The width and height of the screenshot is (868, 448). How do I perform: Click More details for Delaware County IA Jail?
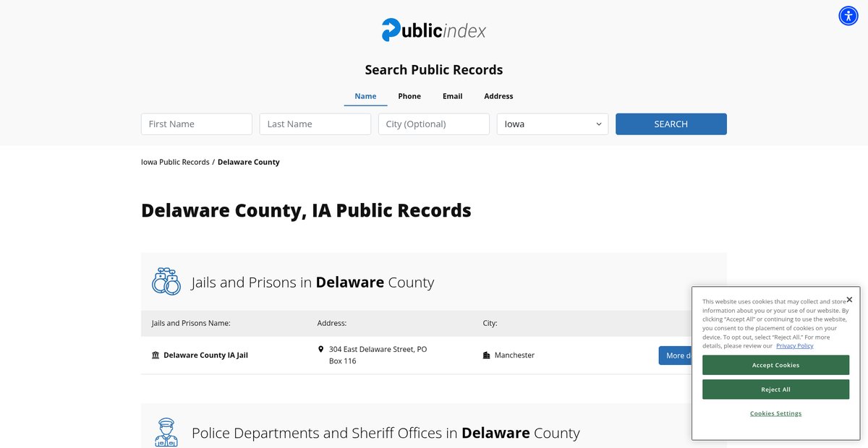[675, 356]
